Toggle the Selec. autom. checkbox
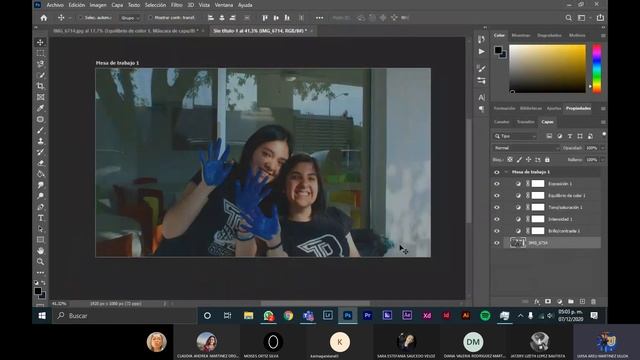Screen dimensions: 640x360 pyautogui.click(x=80, y=18)
